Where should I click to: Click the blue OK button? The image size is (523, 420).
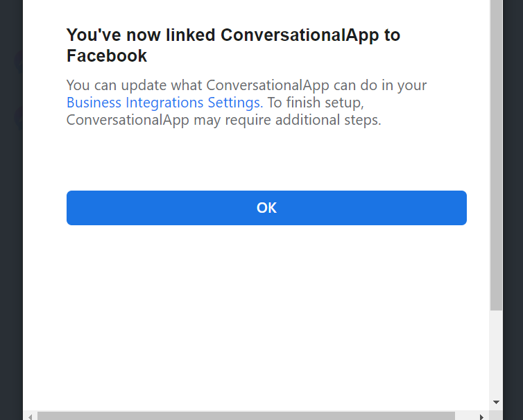pyautogui.click(x=266, y=208)
